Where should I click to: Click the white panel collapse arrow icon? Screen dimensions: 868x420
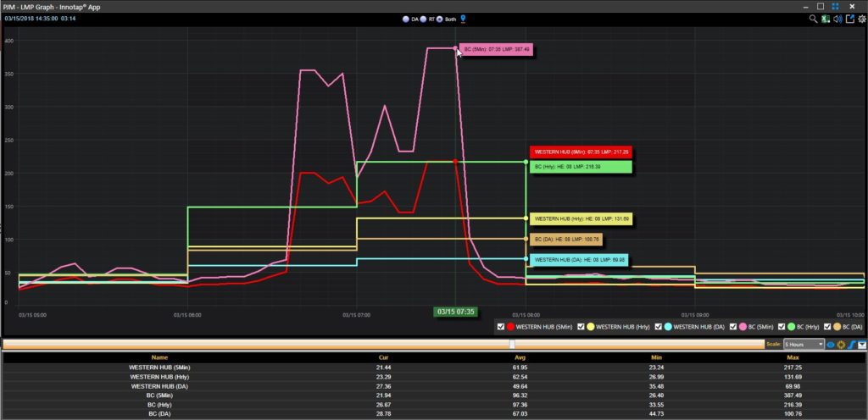862,345
